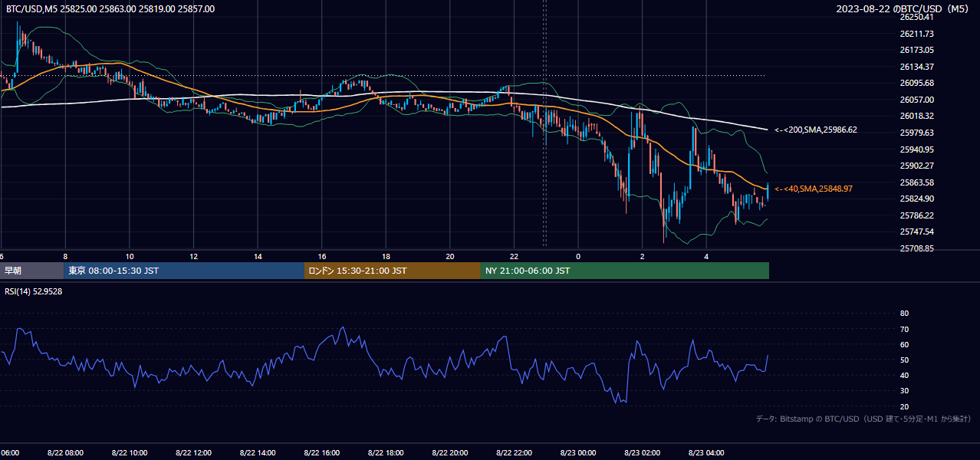Click price axis label 26057.00
980x460 pixels.
pyautogui.click(x=916, y=100)
